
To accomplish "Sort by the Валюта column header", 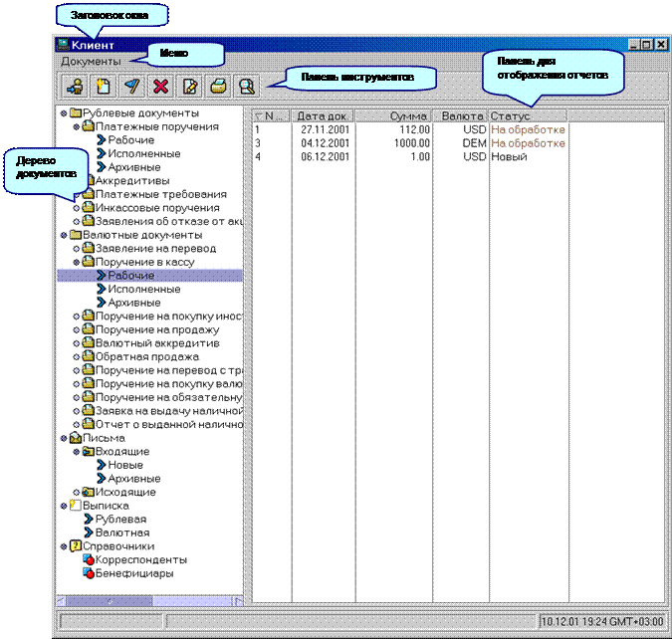I will (x=460, y=116).
